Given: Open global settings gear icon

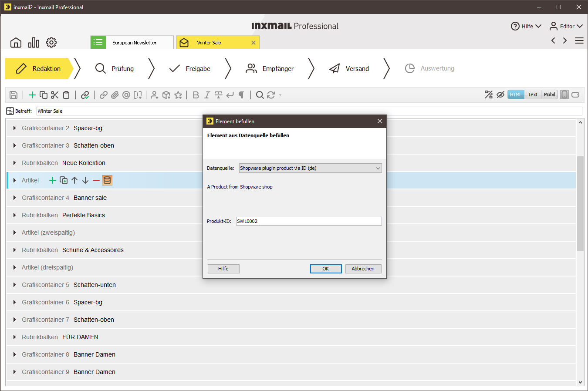Looking at the screenshot, I should (x=51, y=43).
